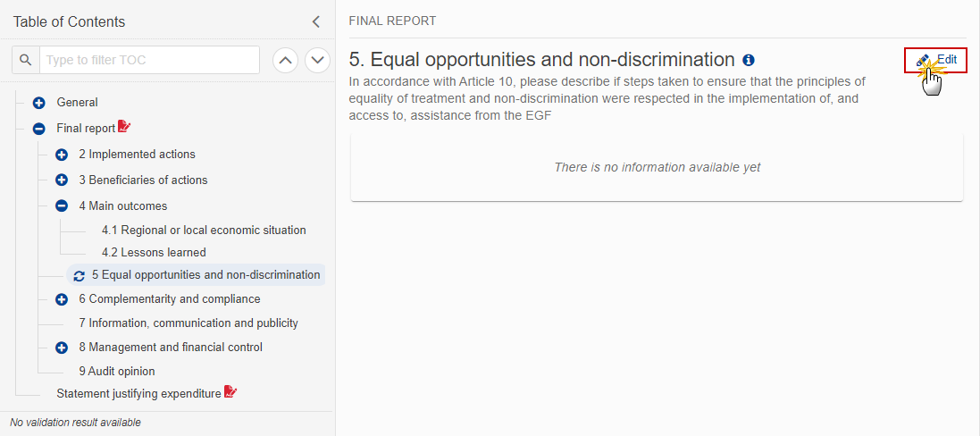Click the next match down-arrow button
Image resolution: width=980 pixels, height=436 pixels.
317,60
